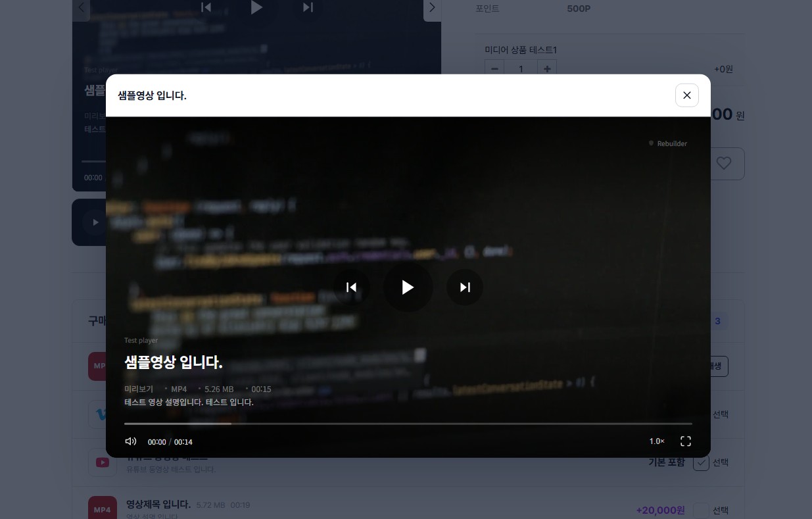Add product to wishlist with heart icon

[723, 163]
